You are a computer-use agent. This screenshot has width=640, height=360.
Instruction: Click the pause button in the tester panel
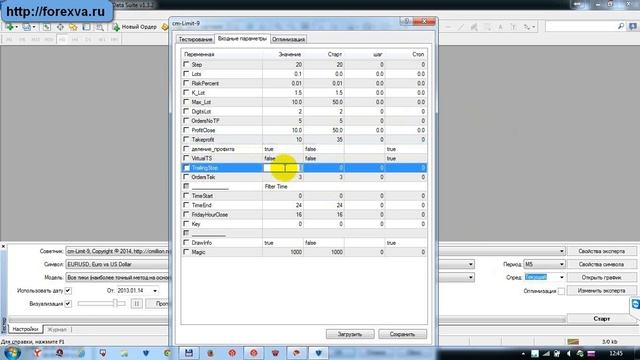136,304
